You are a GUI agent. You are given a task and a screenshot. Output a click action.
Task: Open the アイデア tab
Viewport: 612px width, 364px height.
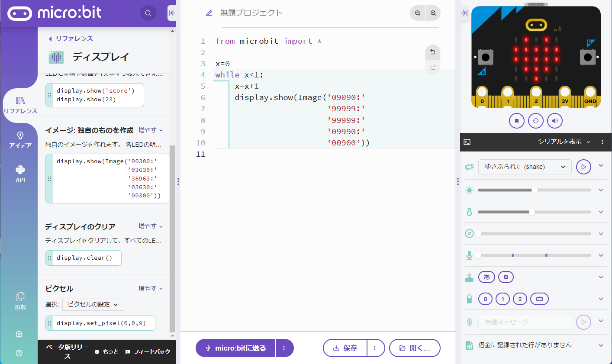20,140
